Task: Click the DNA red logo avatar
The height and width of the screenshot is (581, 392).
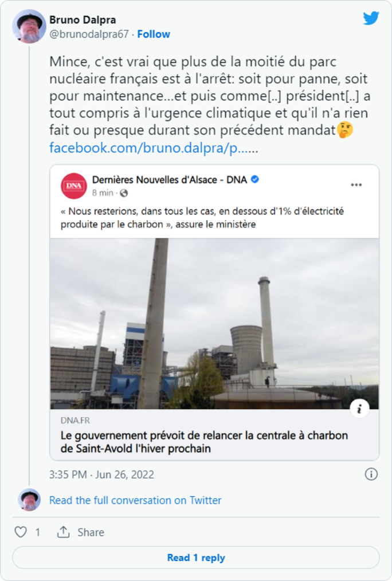Action: pyautogui.click(x=74, y=186)
